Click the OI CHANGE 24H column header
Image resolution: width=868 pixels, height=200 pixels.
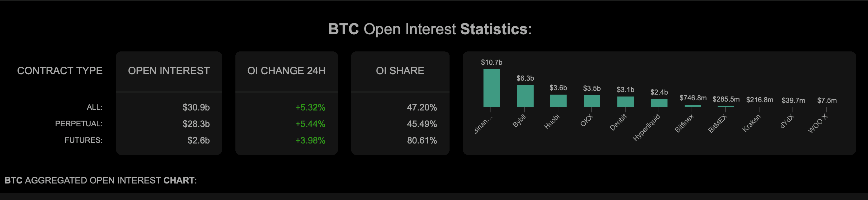coord(286,71)
